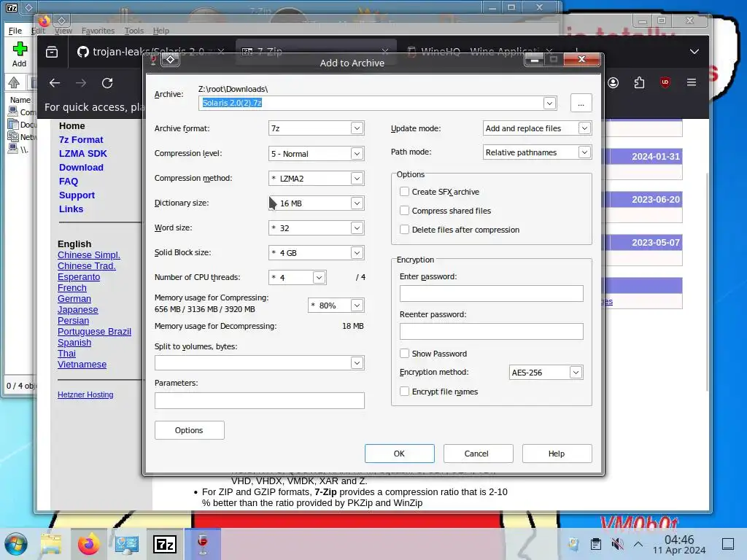Enable Encrypt file names checkbox
Screen dimensions: 747x560
404,392
